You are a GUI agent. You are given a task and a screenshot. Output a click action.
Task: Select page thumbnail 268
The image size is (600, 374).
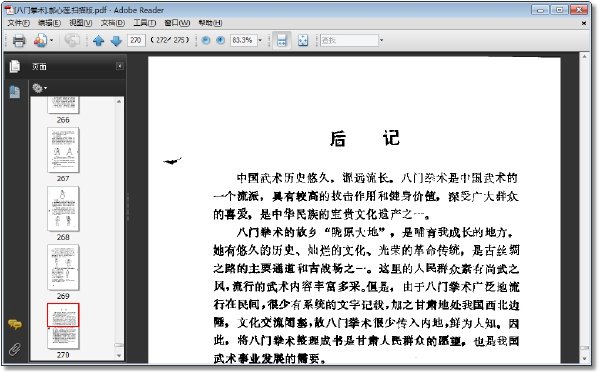(x=63, y=209)
